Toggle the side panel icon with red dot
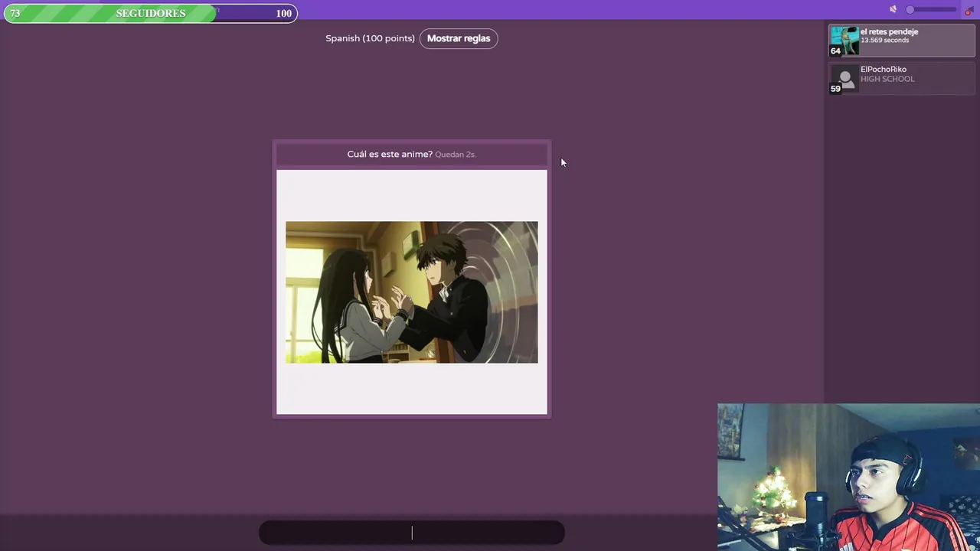 tap(969, 10)
